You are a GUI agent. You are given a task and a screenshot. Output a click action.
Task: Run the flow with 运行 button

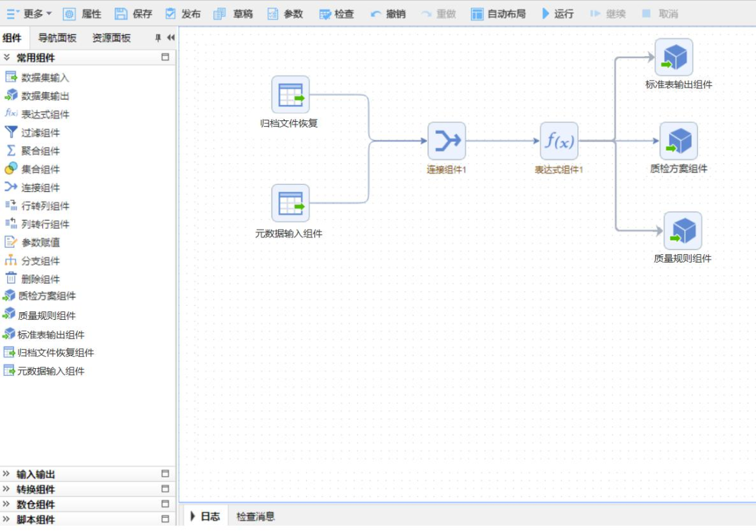tap(557, 14)
